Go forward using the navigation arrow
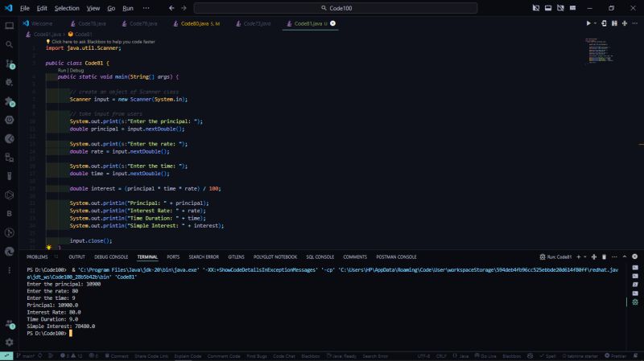 [184, 8]
